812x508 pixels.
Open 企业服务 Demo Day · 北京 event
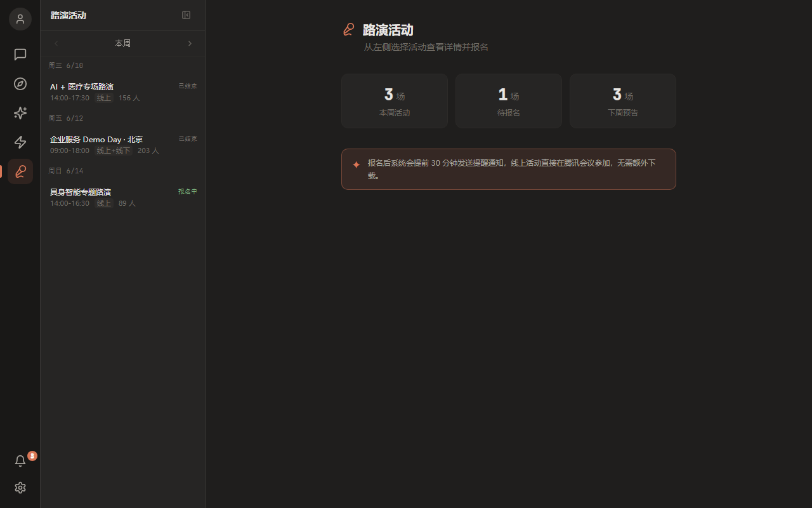tap(123, 145)
